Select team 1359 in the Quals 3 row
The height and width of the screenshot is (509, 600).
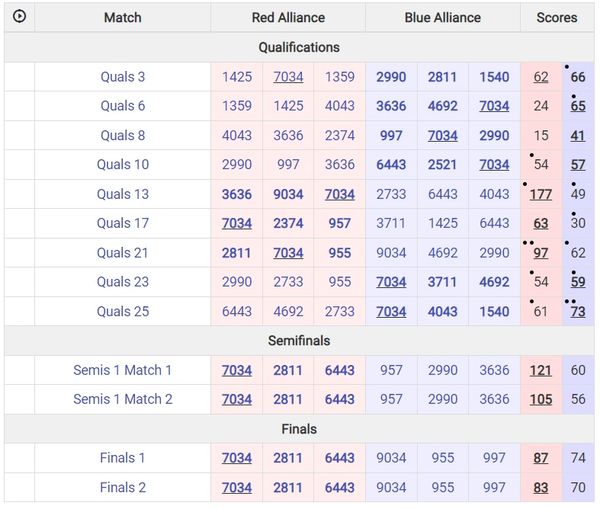tap(339, 77)
